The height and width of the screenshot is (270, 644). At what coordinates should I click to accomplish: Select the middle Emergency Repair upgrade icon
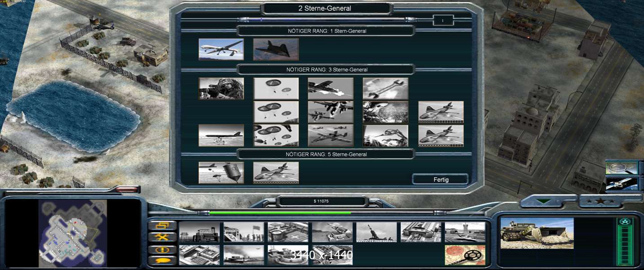(x=386, y=112)
